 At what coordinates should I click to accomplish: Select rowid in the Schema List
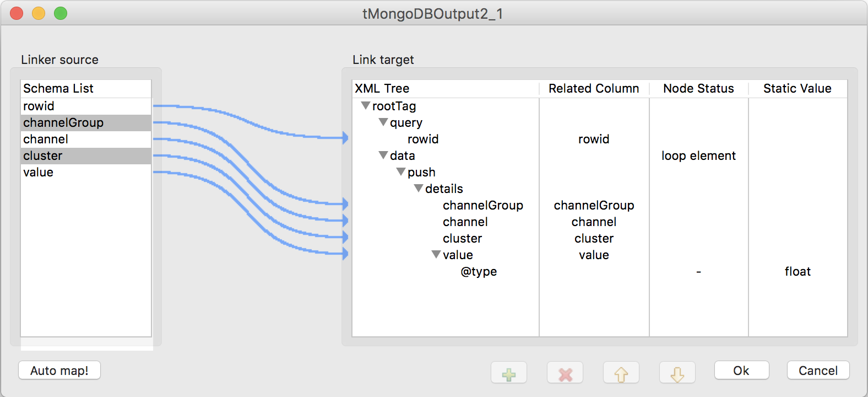(x=86, y=106)
